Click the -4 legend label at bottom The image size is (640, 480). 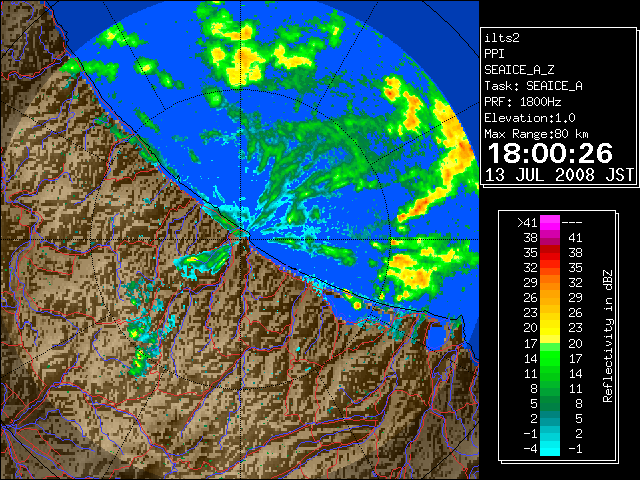point(530,448)
